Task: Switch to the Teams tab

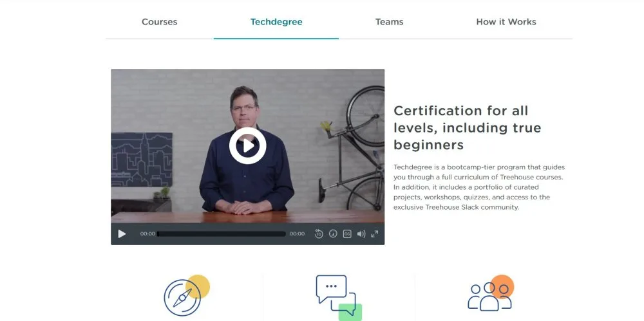Action: pos(390,22)
